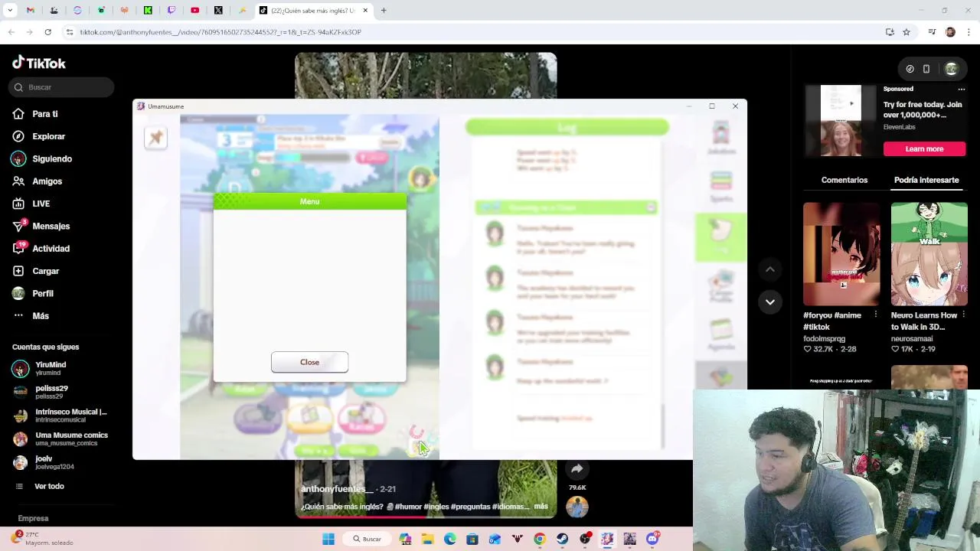
Task: Open File Explorer from taskbar
Action: pos(427,539)
